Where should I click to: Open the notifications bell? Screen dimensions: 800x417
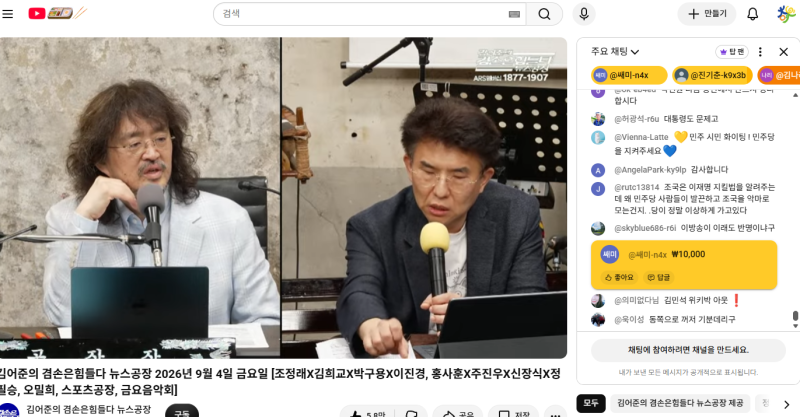click(753, 14)
